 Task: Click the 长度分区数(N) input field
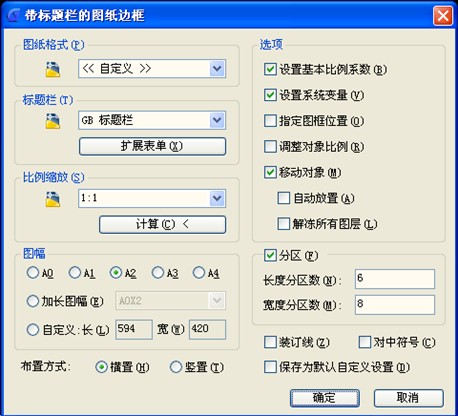[395, 279]
